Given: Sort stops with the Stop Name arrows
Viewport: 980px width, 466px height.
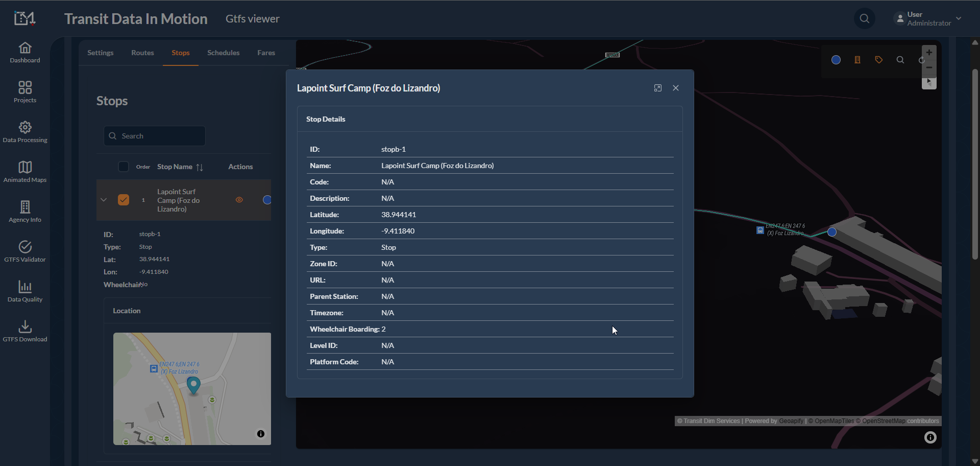Looking at the screenshot, I should tap(200, 167).
